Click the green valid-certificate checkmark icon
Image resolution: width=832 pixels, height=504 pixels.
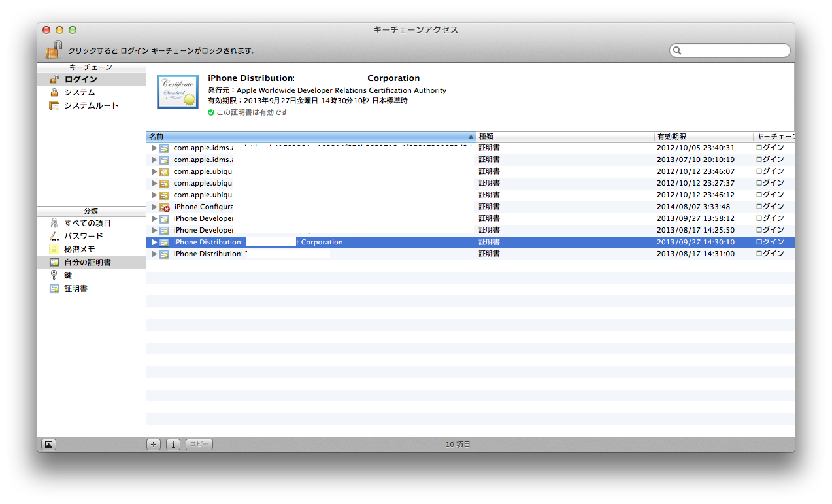tap(211, 112)
